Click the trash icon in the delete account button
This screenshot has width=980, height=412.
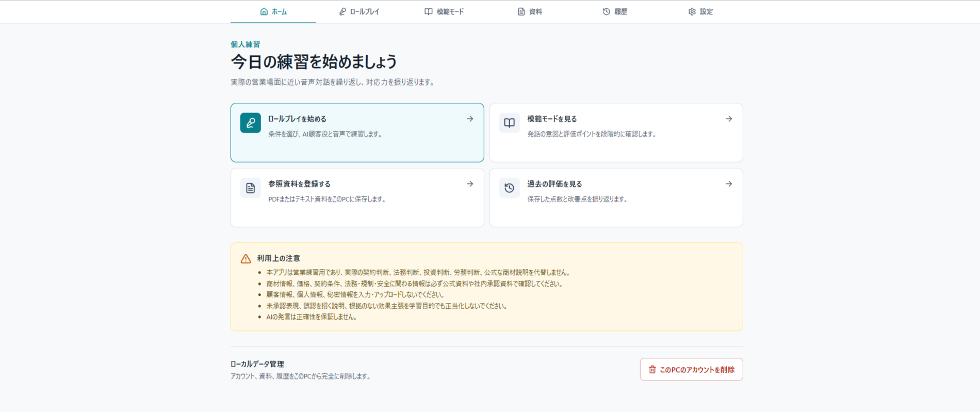[x=652, y=370]
